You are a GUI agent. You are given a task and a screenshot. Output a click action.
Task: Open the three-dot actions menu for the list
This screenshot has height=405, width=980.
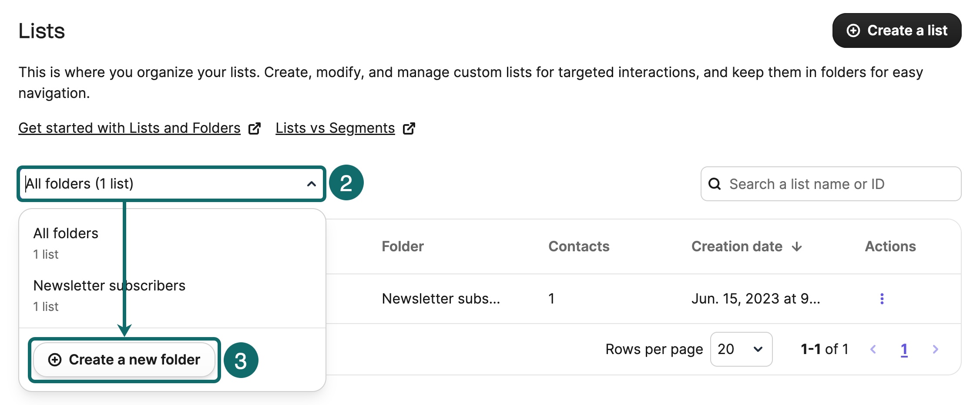pyautogui.click(x=882, y=299)
